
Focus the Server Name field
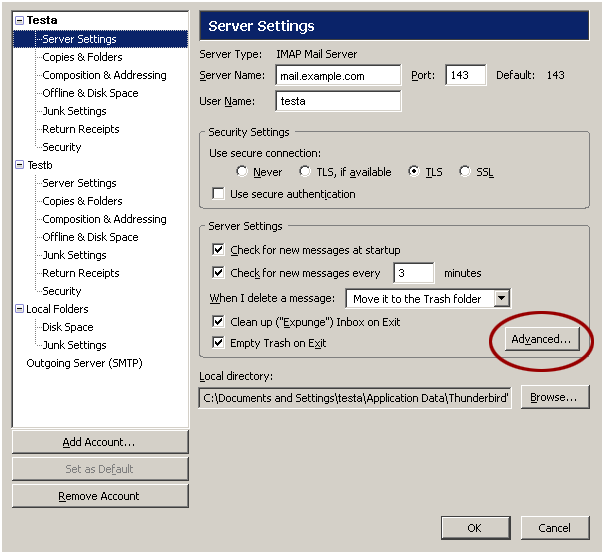338,75
